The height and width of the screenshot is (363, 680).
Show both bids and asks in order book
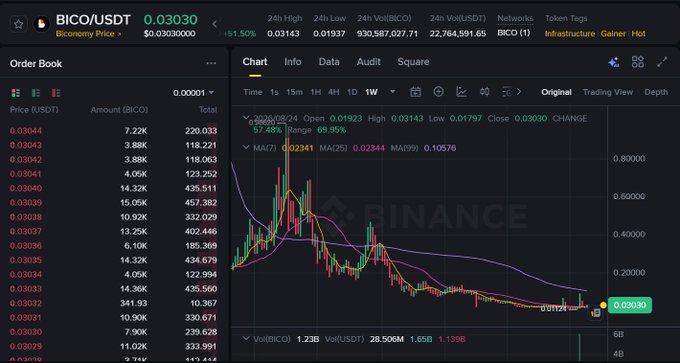[16, 93]
